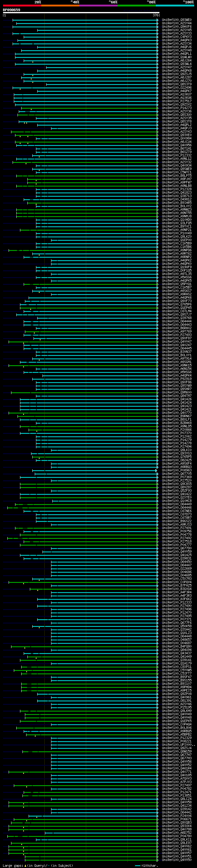Select the UniRef100_Q9AXF6 hit label
The height and width of the screenshot is (868, 197).
pos(177,26)
